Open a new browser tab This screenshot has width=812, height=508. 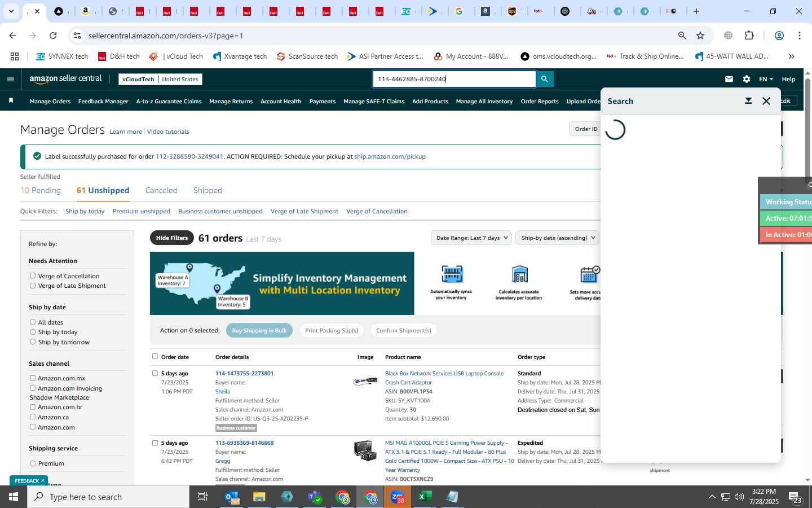696,11
